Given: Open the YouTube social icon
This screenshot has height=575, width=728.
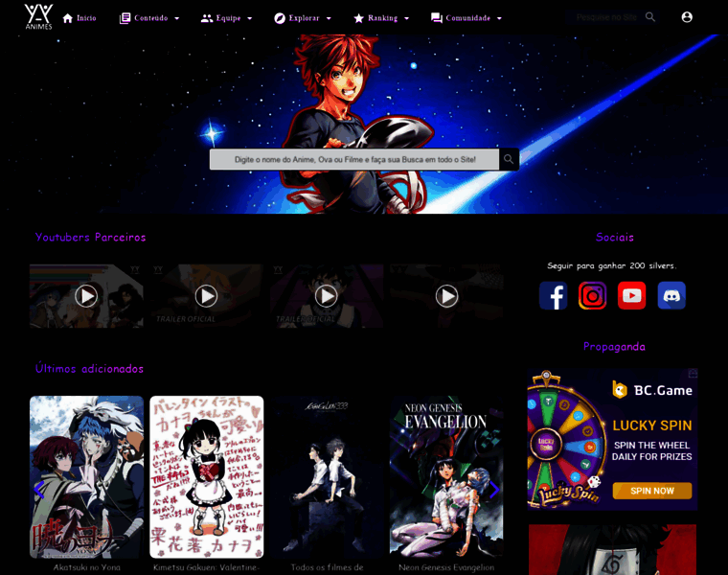Looking at the screenshot, I should pos(632,295).
